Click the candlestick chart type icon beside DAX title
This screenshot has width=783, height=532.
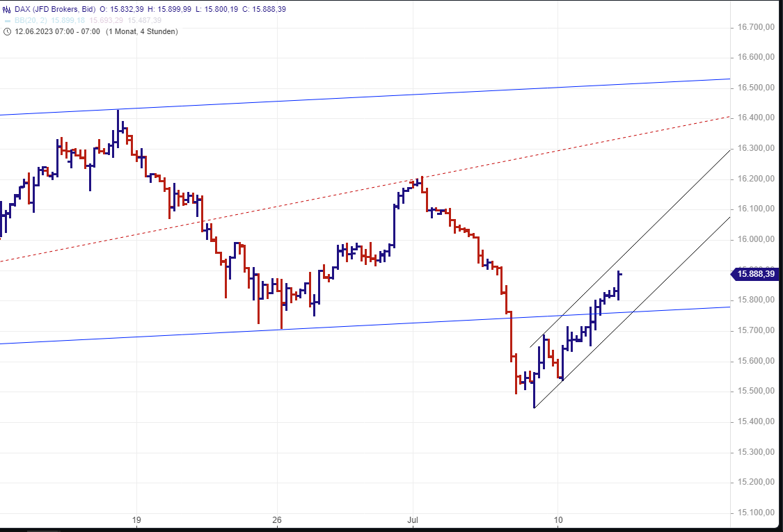[x=6, y=10]
